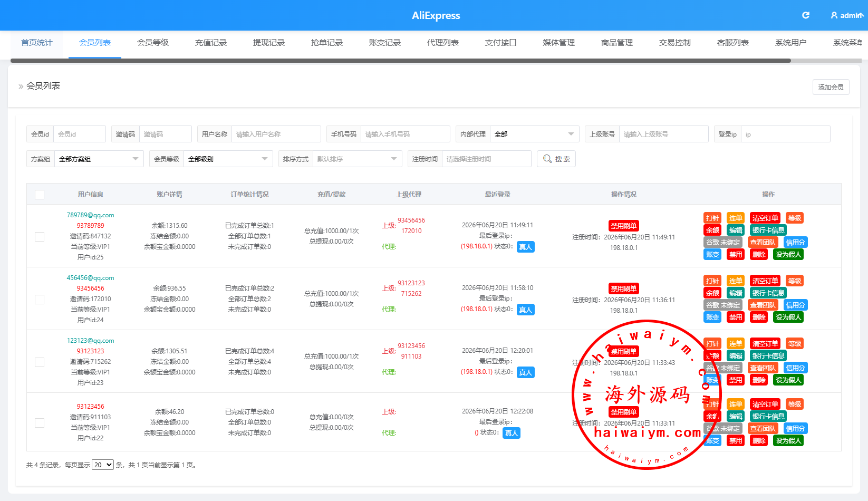Tick the checkbox for user 93456456
The image size is (868, 501).
[x=40, y=300]
